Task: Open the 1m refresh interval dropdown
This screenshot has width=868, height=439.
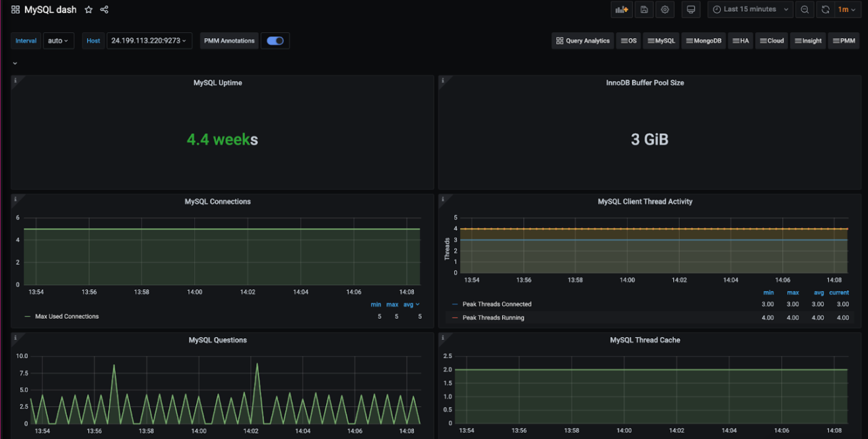Action: 847,10
